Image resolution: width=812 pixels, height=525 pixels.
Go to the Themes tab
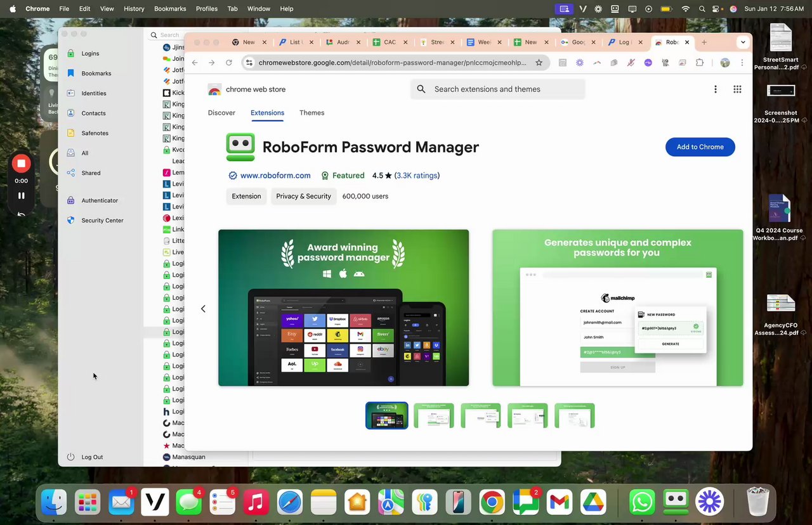click(311, 113)
